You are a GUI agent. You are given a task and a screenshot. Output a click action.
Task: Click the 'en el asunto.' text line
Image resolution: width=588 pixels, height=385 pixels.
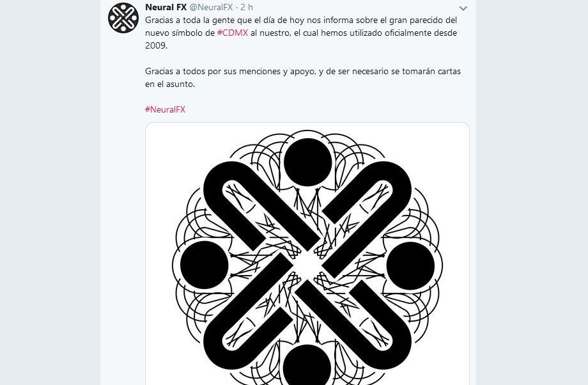click(170, 84)
